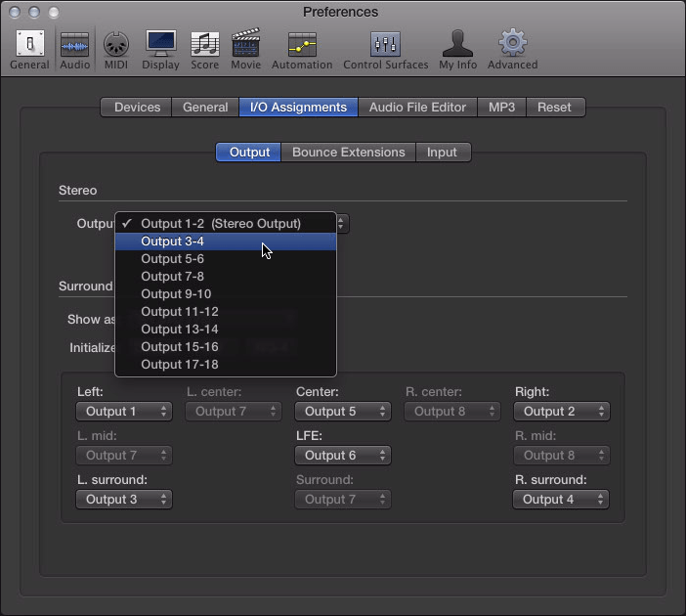The image size is (686, 616).
Task: Choose Output 13-14 from the menu
Action: (226, 329)
